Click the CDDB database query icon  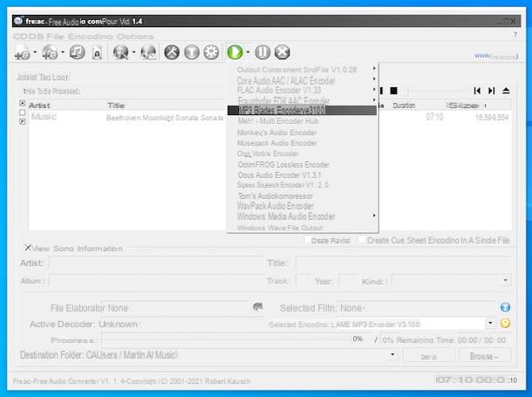120,52
